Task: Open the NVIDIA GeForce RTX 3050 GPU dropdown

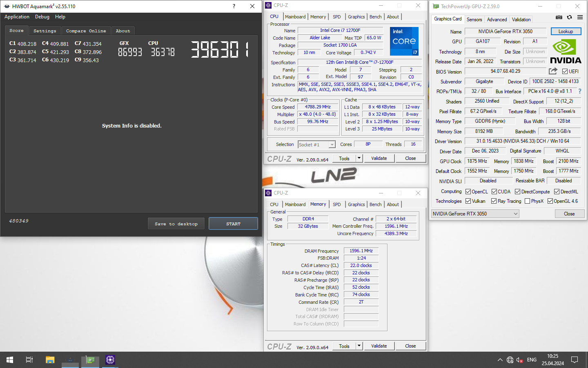Action: pos(475,213)
